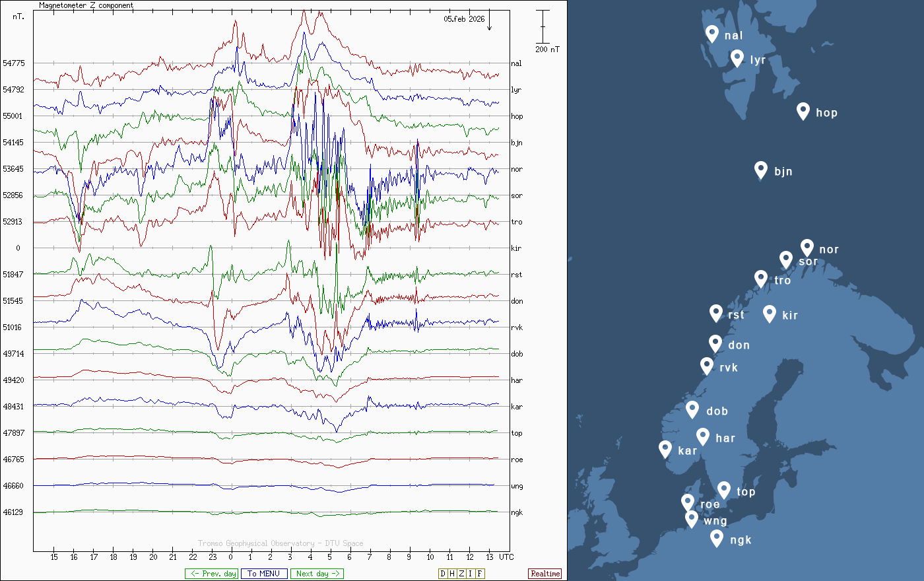Click the dob station pin on map
Image resolution: width=924 pixels, height=581 pixels.
pos(692,409)
